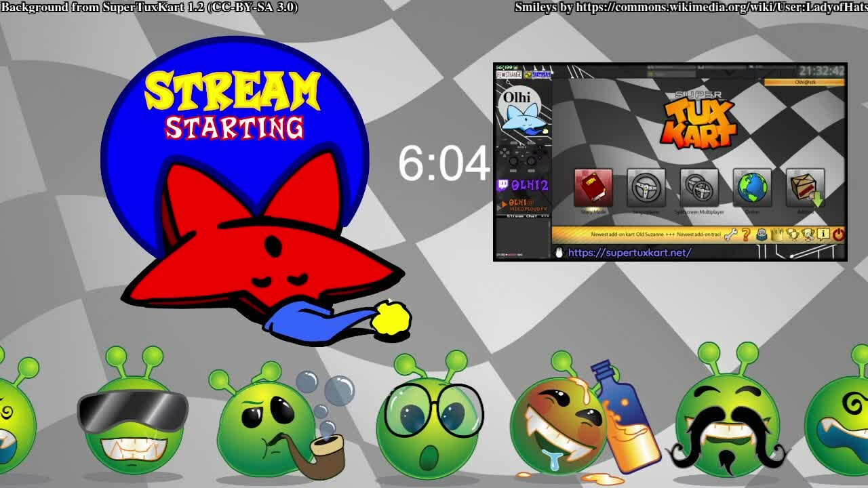Click the first trophy icon in bottom bar
868x488 pixels.
793,234
